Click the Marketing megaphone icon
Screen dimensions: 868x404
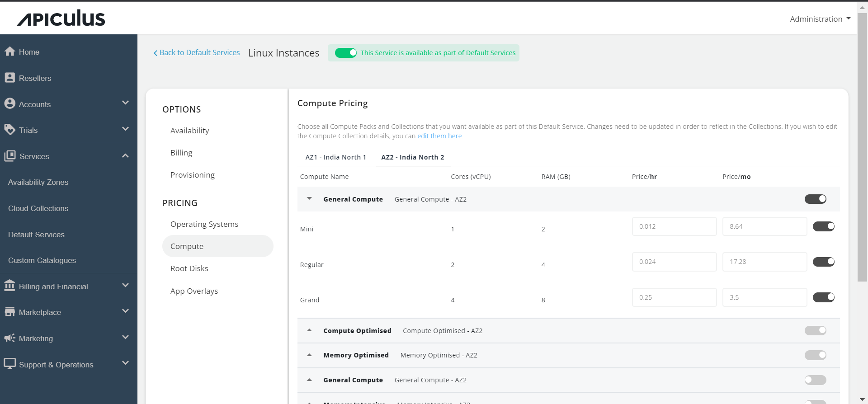coord(9,338)
